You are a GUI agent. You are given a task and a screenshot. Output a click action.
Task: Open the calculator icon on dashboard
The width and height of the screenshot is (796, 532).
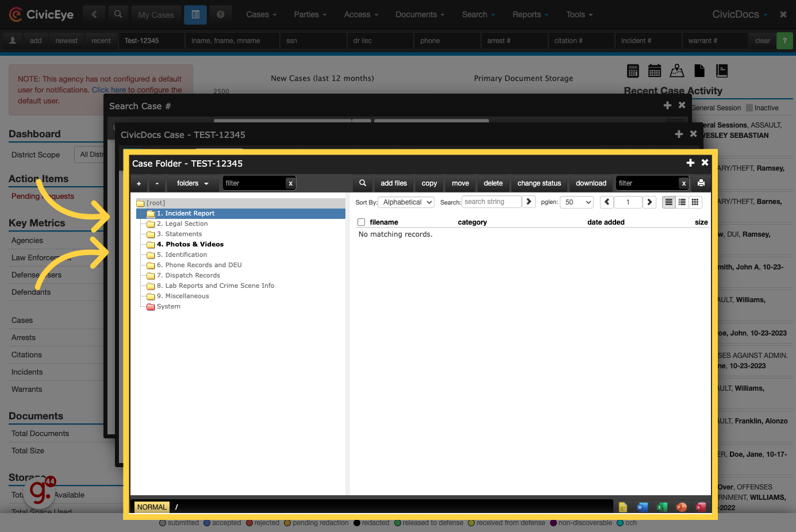tap(633, 71)
